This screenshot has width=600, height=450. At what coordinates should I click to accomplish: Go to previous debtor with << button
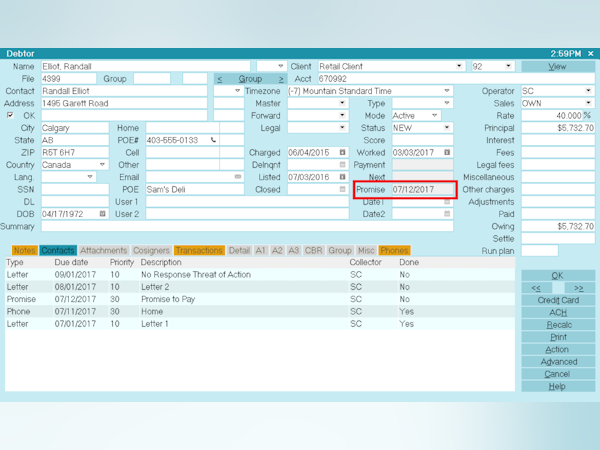click(536, 288)
